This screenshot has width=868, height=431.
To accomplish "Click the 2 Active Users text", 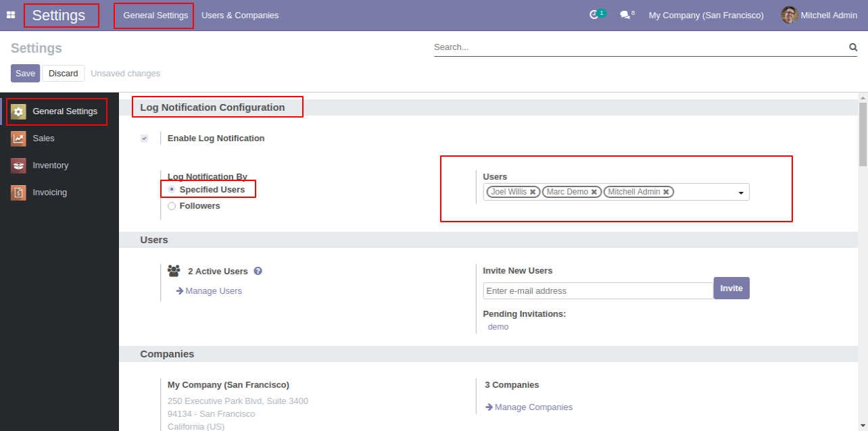I will pos(218,271).
